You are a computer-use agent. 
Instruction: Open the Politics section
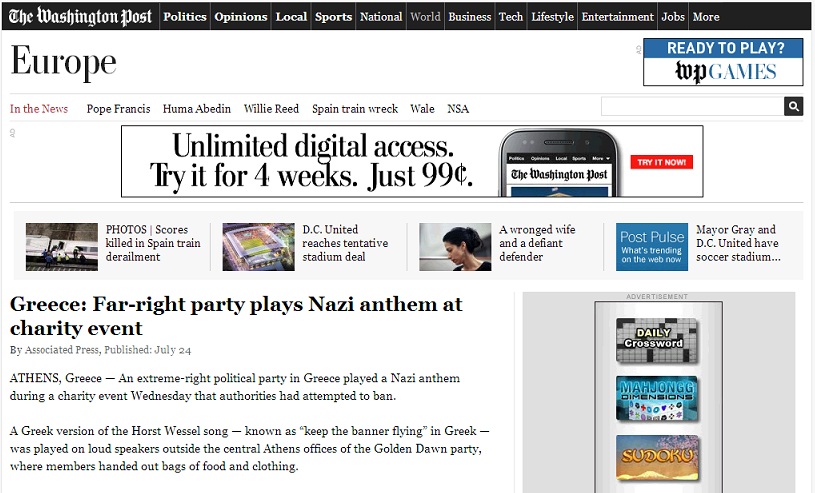coord(185,17)
